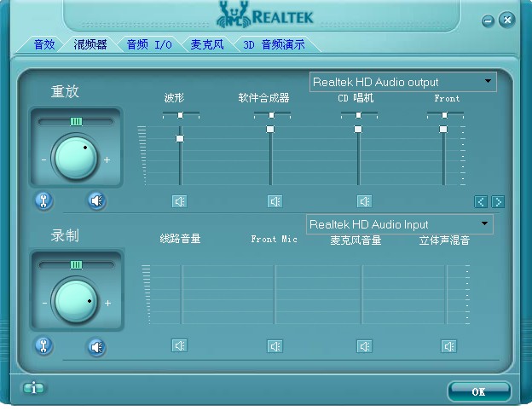
Task: Click the Front balance slider handle
Action: click(444, 115)
